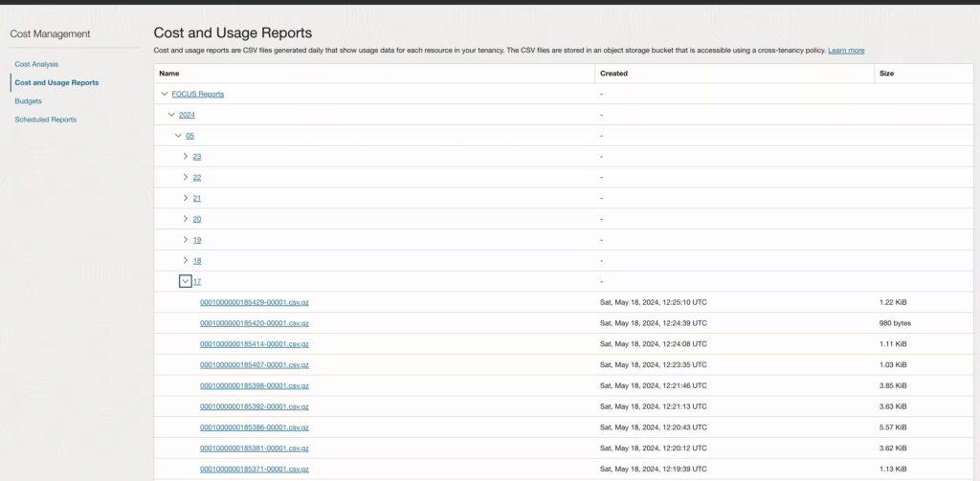Click the Created column header
The image size is (980, 481).
(613, 73)
